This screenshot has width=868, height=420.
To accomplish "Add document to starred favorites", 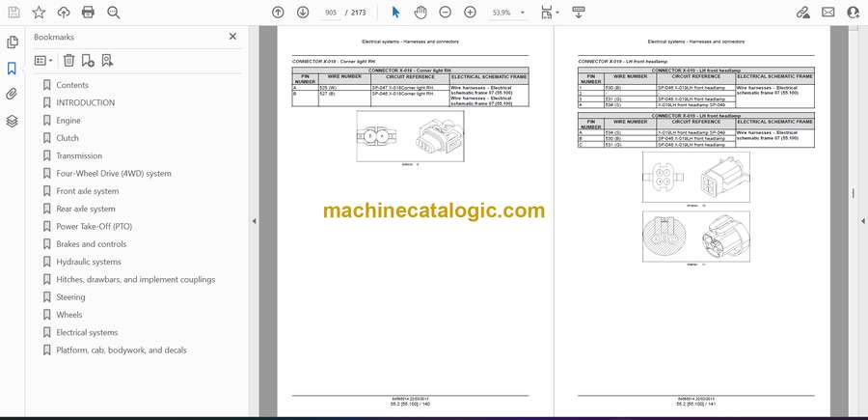I will (x=39, y=13).
